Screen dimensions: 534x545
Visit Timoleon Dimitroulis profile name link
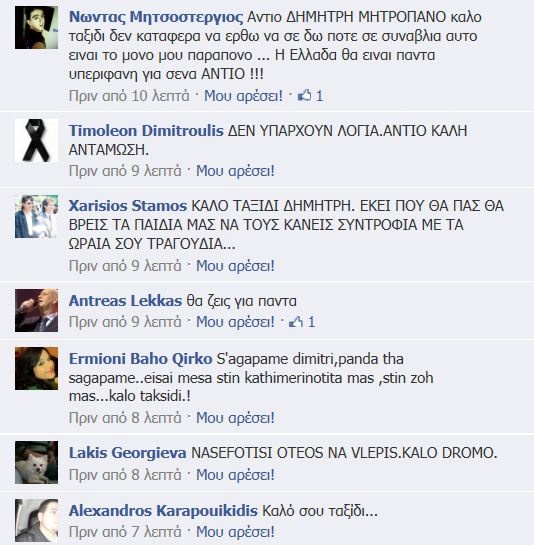[x=146, y=131]
